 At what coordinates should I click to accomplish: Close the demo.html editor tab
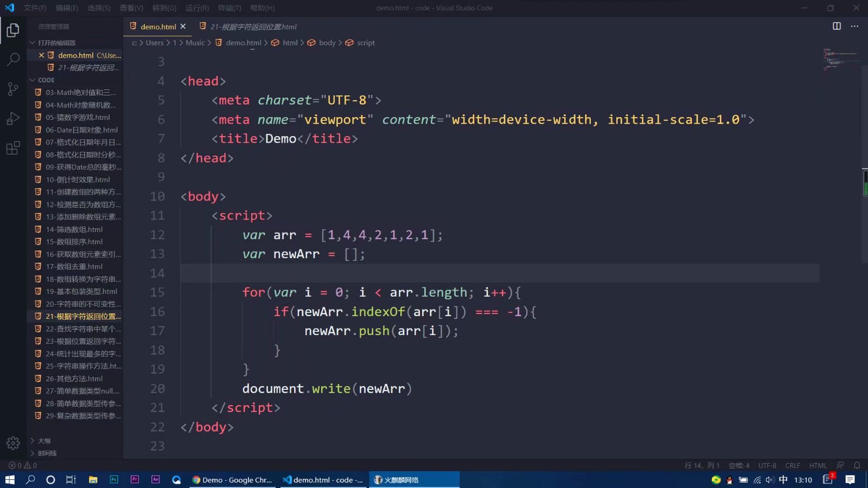click(x=183, y=26)
